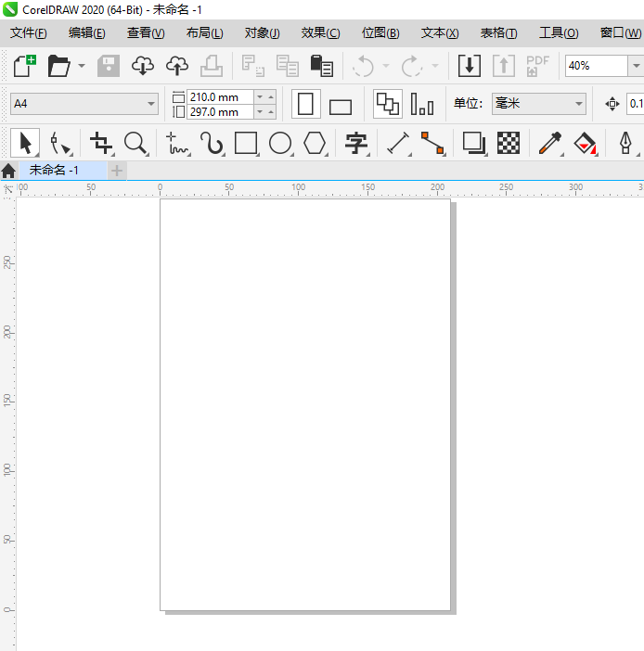Select the Transparency checkerboard tool
This screenshot has height=651, width=644.
[x=509, y=143]
